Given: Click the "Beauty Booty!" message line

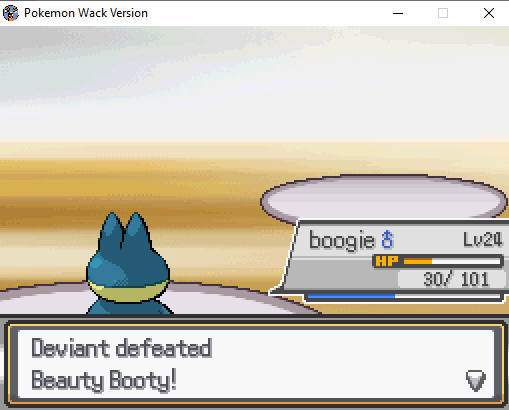Looking at the screenshot, I should pos(104,380).
